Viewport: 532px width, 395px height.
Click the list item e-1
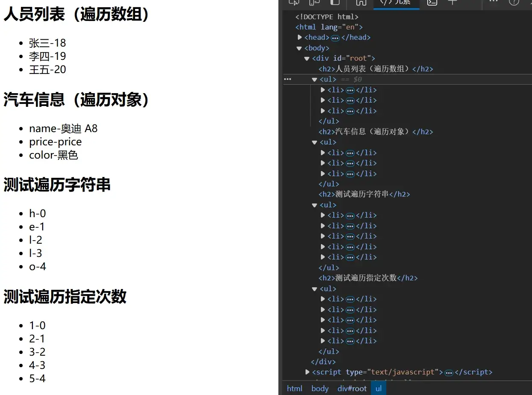coord(37,227)
